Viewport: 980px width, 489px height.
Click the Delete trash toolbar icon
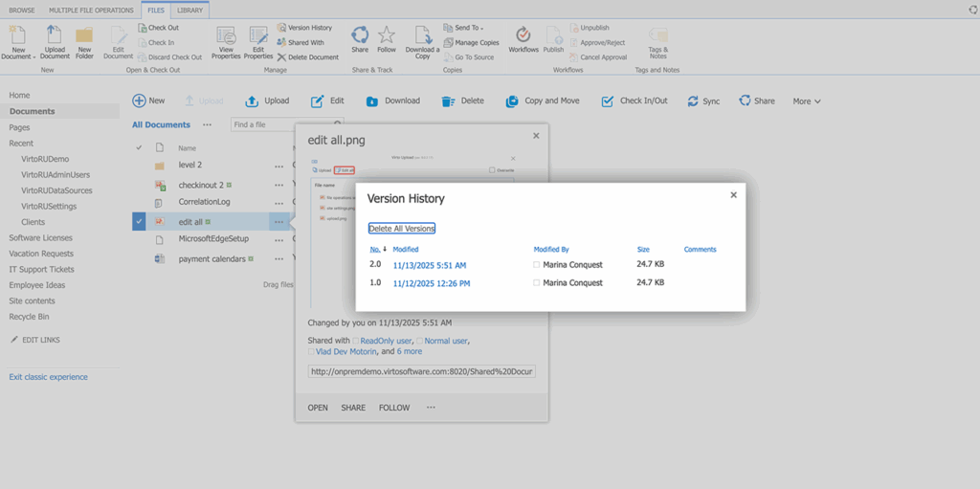click(x=448, y=100)
